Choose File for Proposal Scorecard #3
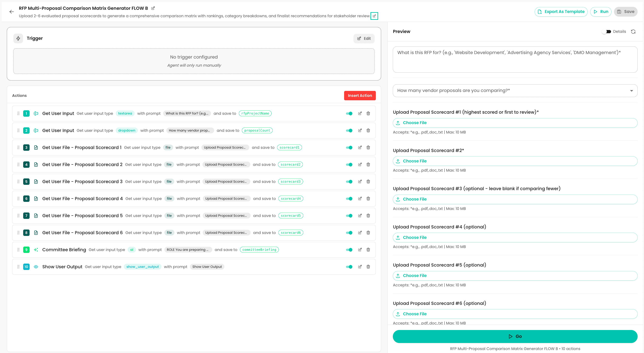Viewport: 644px width, 353px height. point(515,199)
